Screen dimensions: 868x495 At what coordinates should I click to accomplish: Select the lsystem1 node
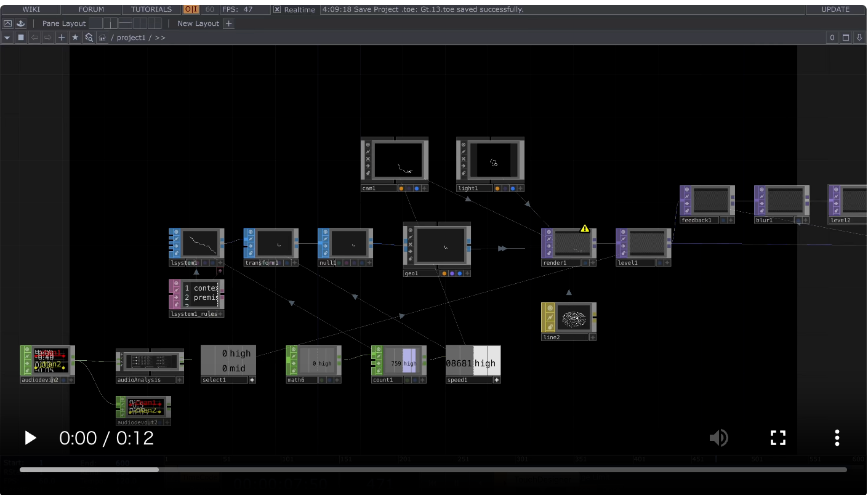(x=196, y=247)
